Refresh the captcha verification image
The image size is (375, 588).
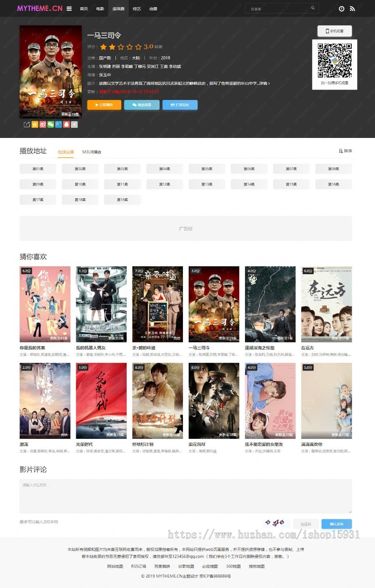point(275,523)
